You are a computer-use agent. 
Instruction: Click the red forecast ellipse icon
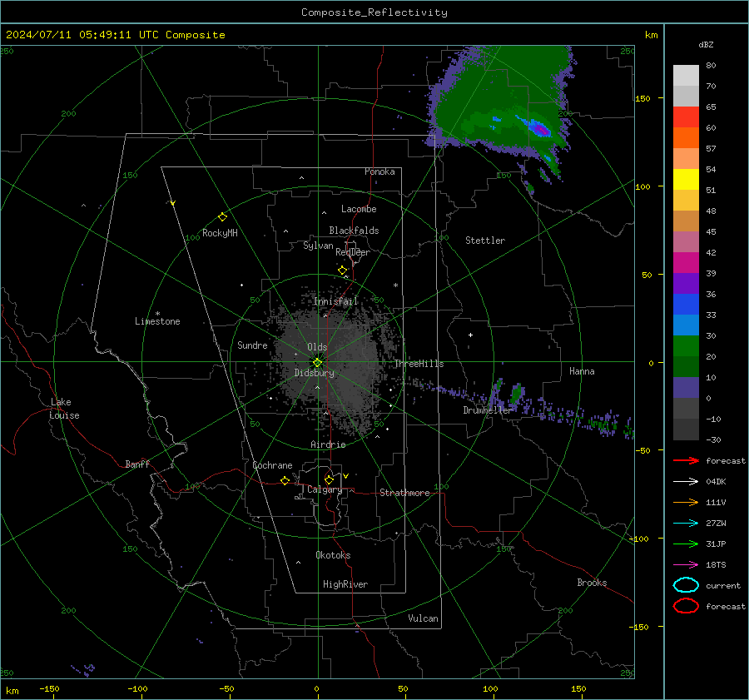686,606
